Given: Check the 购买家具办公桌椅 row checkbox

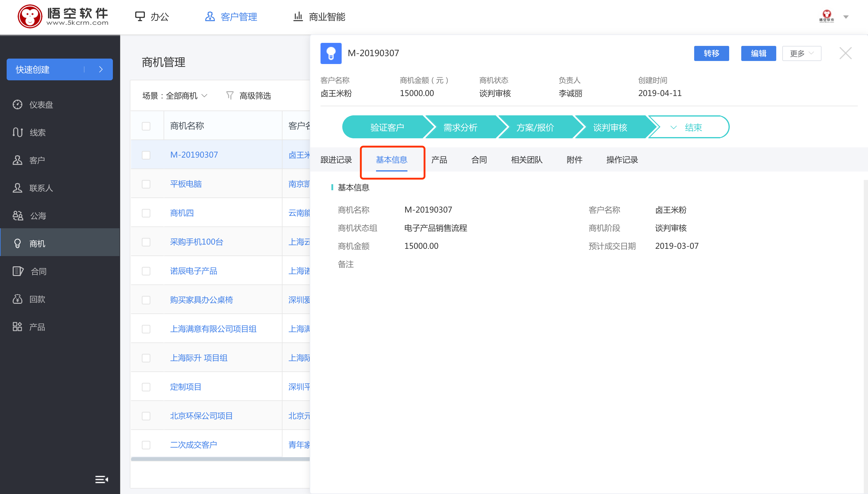Looking at the screenshot, I should (x=146, y=300).
